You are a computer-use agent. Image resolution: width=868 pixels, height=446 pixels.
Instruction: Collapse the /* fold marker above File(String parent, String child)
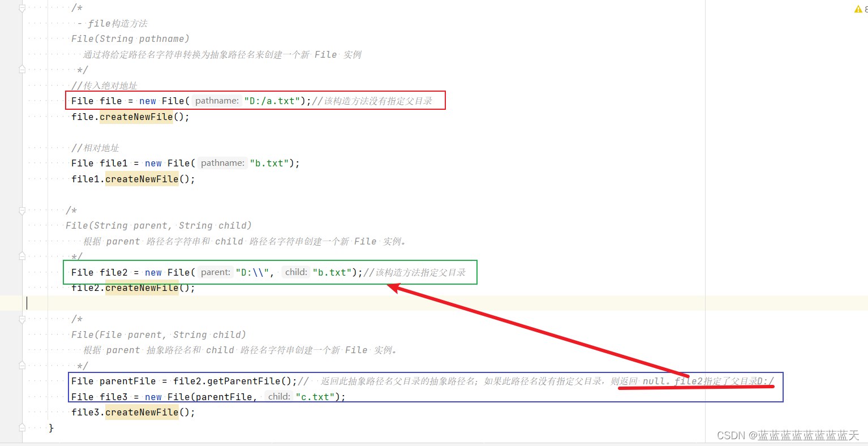tap(22, 211)
